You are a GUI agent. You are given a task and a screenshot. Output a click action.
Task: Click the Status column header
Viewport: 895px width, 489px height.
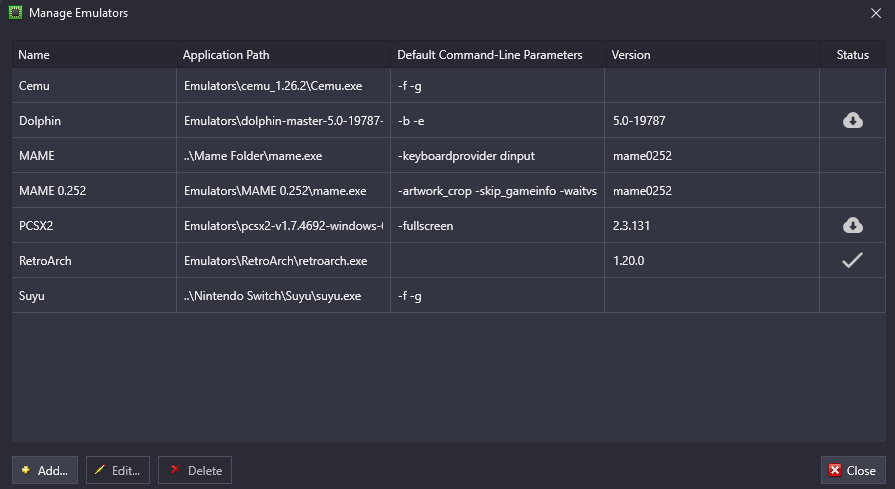[852, 55]
